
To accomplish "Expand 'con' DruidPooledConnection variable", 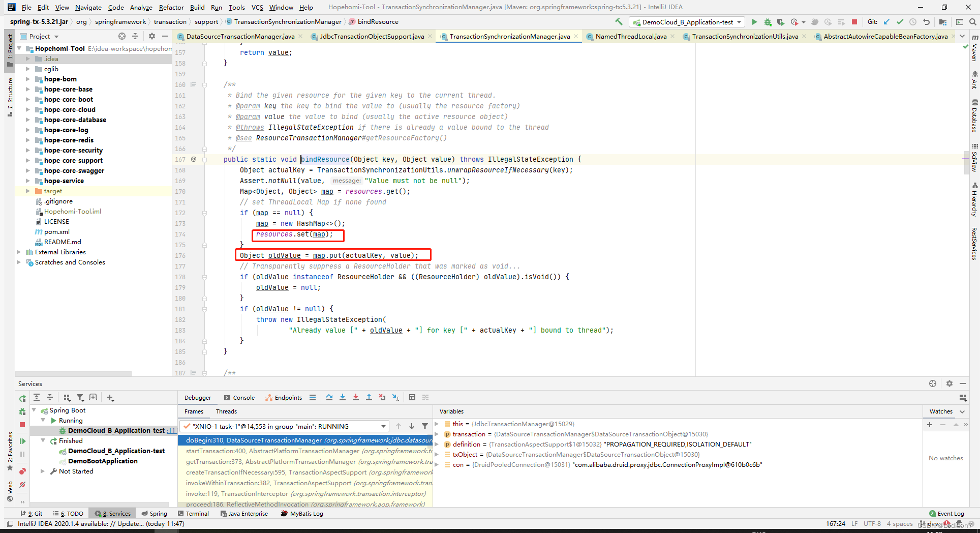I will coord(437,464).
